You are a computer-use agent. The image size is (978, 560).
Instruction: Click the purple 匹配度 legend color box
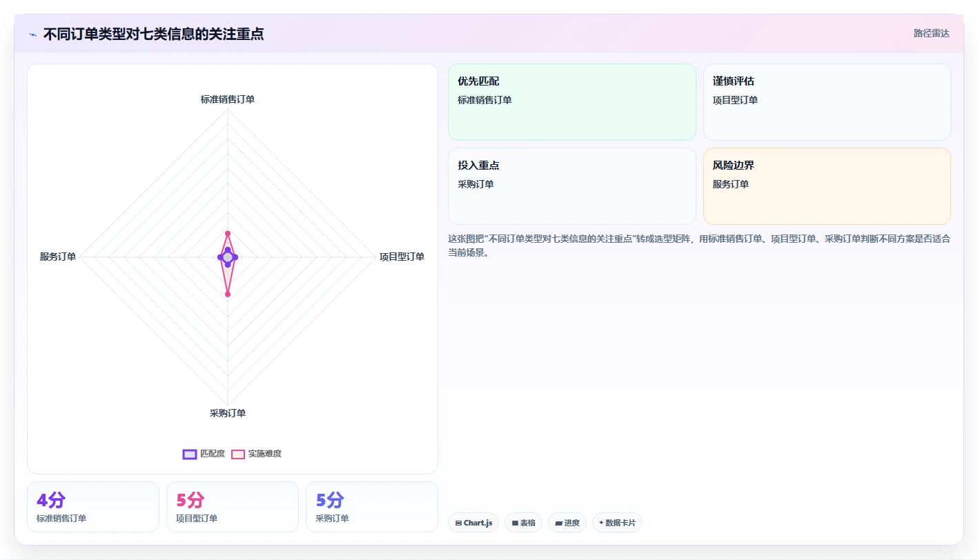[189, 454]
